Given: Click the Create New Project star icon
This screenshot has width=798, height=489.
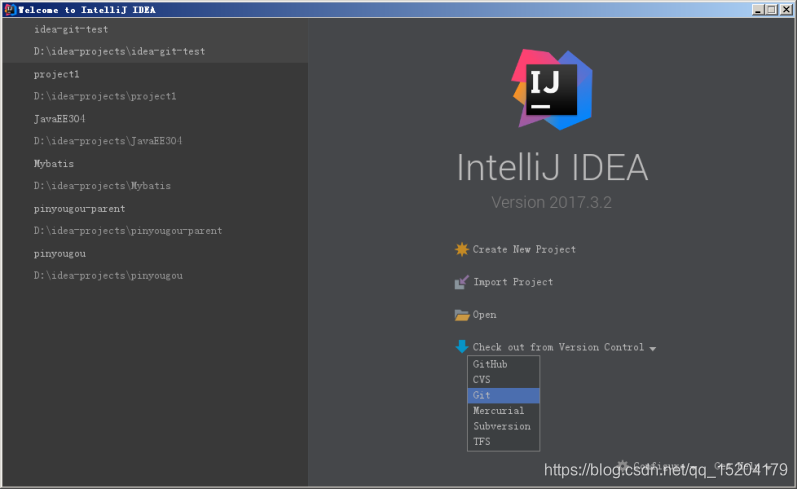Looking at the screenshot, I should 462,249.
